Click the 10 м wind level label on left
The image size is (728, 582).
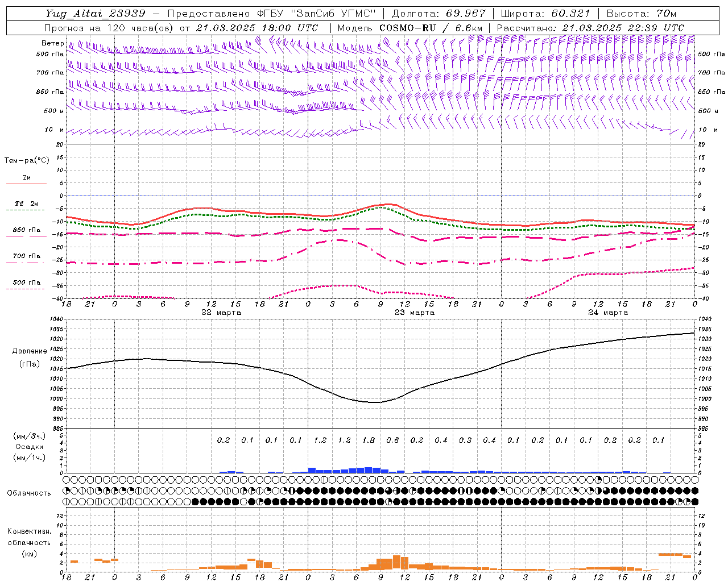pos(55,130)
